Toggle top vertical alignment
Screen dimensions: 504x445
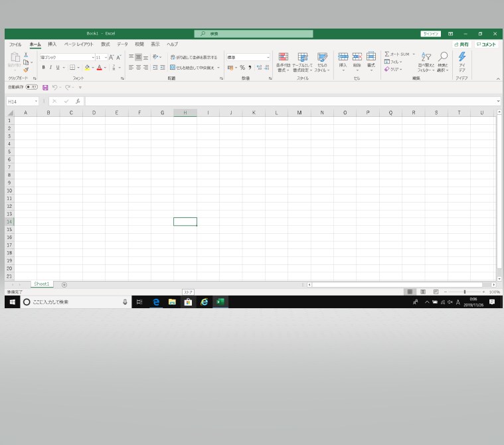(131, 57)
